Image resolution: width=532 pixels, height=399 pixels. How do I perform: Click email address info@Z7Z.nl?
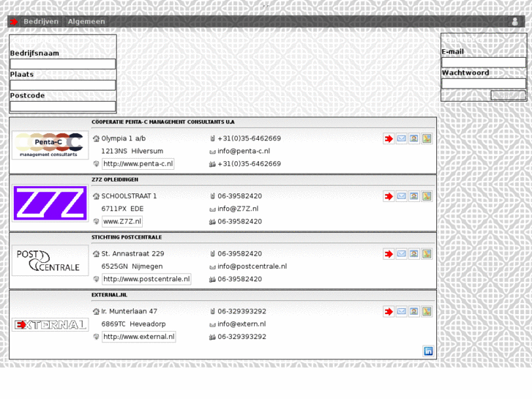click(238, 209)
